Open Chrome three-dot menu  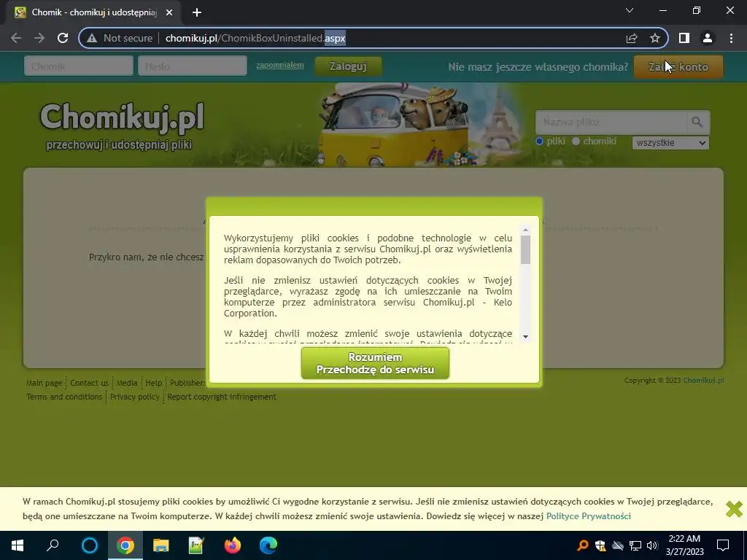click(731, 38)
